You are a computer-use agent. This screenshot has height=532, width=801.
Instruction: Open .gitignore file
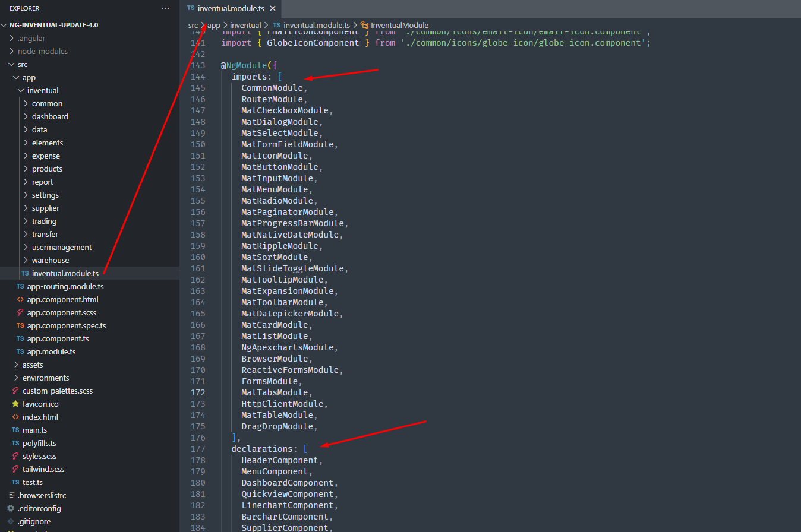coord(89,521)
